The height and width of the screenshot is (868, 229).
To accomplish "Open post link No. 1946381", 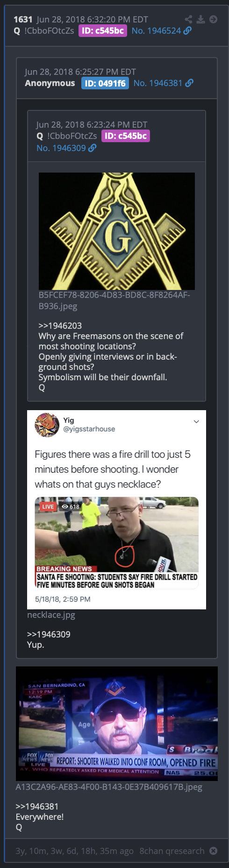I will (158, 83).
